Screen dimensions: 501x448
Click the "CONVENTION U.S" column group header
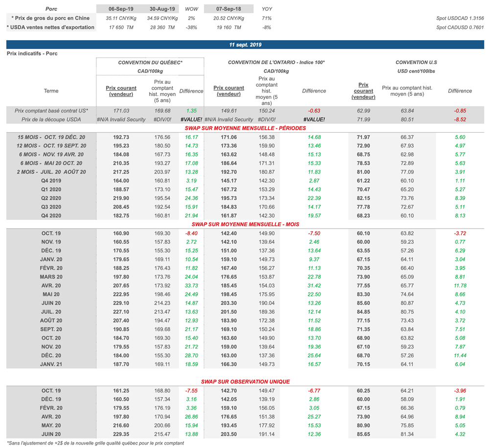[x=416, y=63]
